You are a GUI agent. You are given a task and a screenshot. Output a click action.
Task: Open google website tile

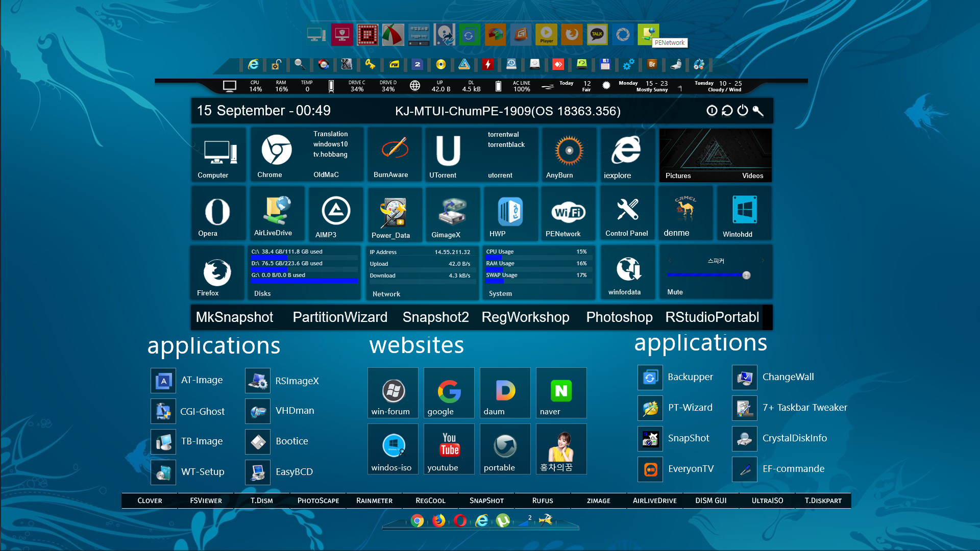tap(449, 393)
